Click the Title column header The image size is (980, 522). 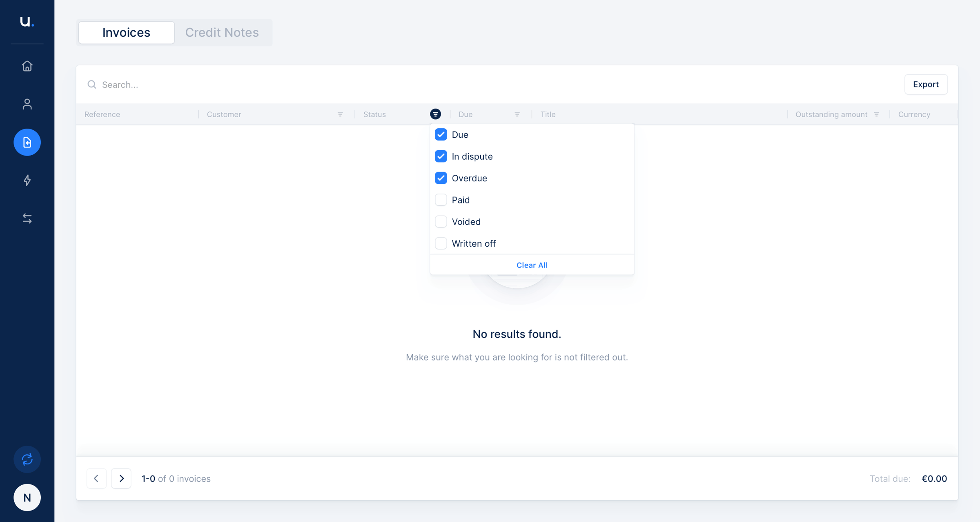tap(548, 114)
